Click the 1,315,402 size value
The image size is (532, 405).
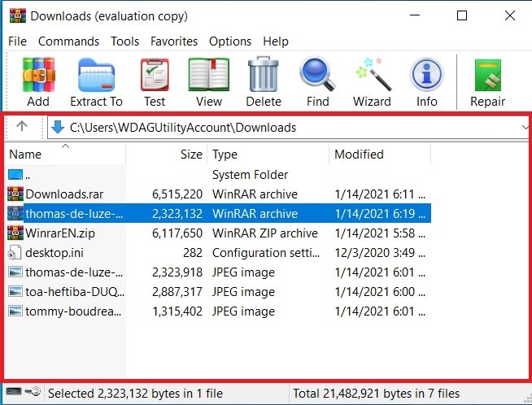(177, 311)
